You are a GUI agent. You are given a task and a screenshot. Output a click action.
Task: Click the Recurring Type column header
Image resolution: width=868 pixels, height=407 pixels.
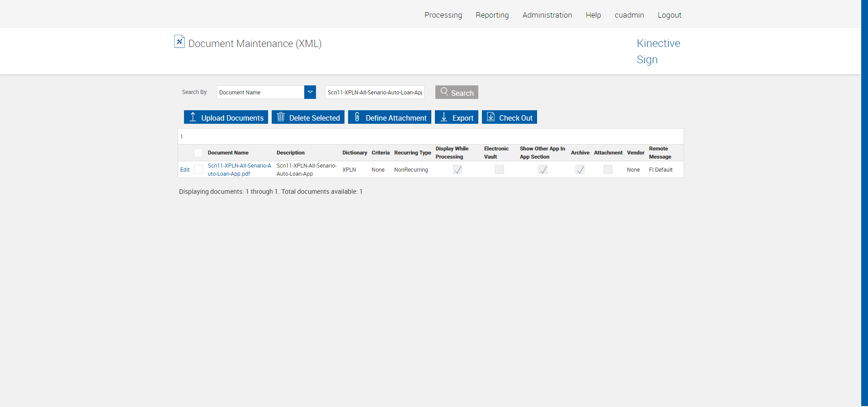click(x=413, y=153)
